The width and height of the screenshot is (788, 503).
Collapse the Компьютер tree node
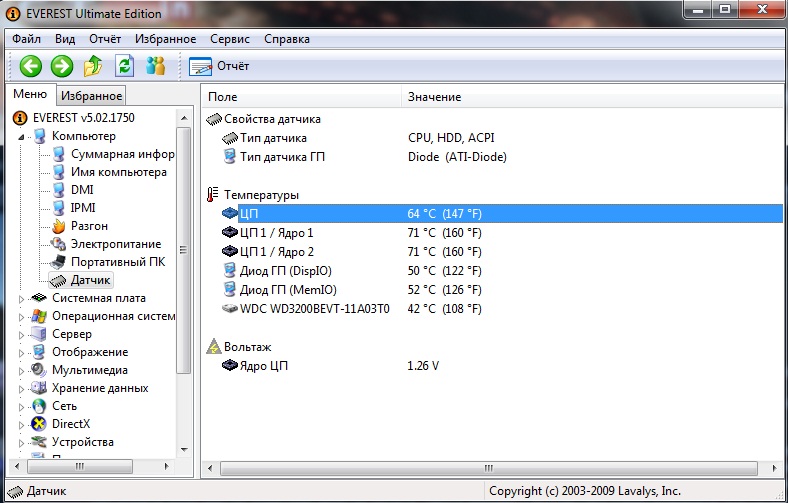pyautogui.click(x=21, y=137)
